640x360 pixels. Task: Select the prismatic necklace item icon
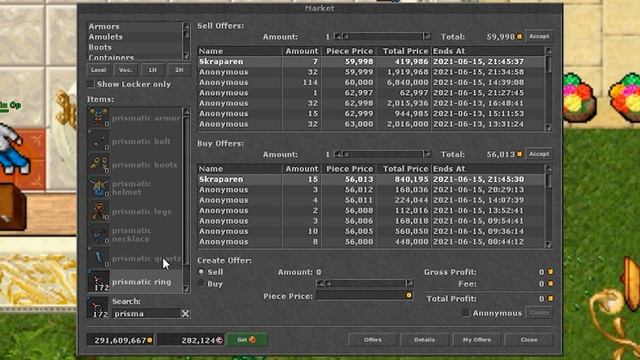98,235
